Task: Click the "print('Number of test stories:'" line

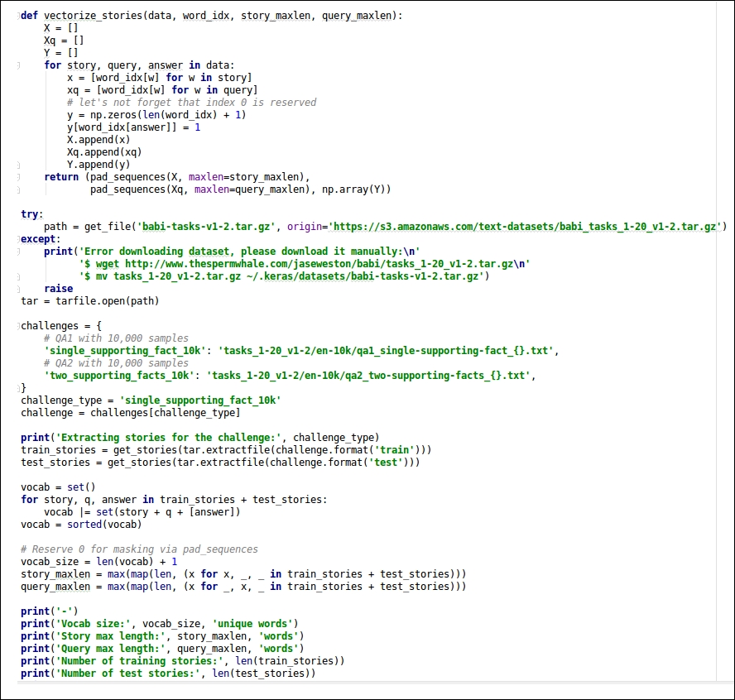Action: 168,674
